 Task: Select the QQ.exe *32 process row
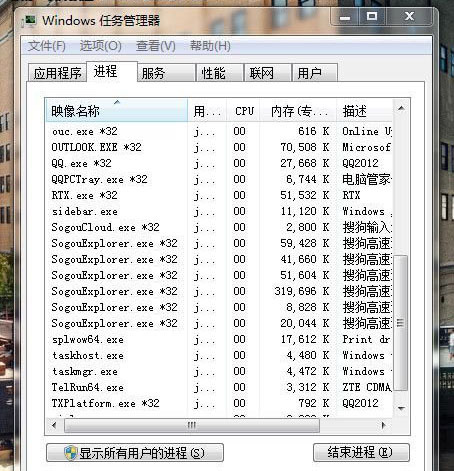219,163
